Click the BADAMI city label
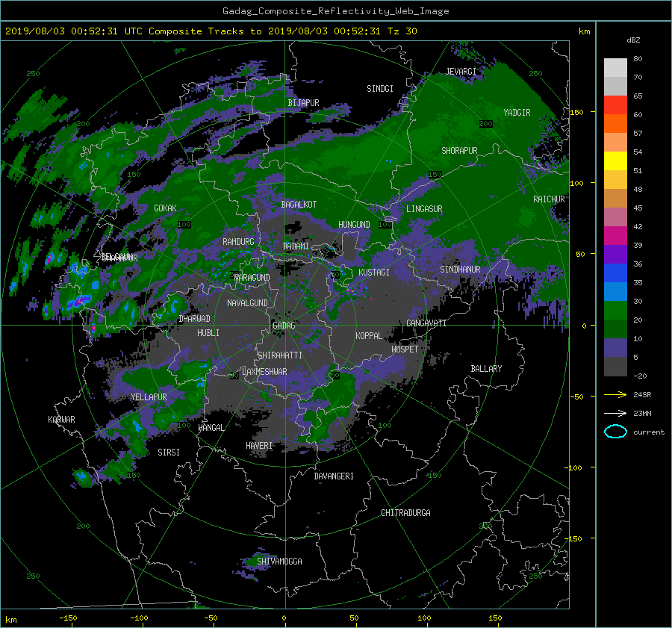Viewport: 672px width, 628px height. (296, 246)
